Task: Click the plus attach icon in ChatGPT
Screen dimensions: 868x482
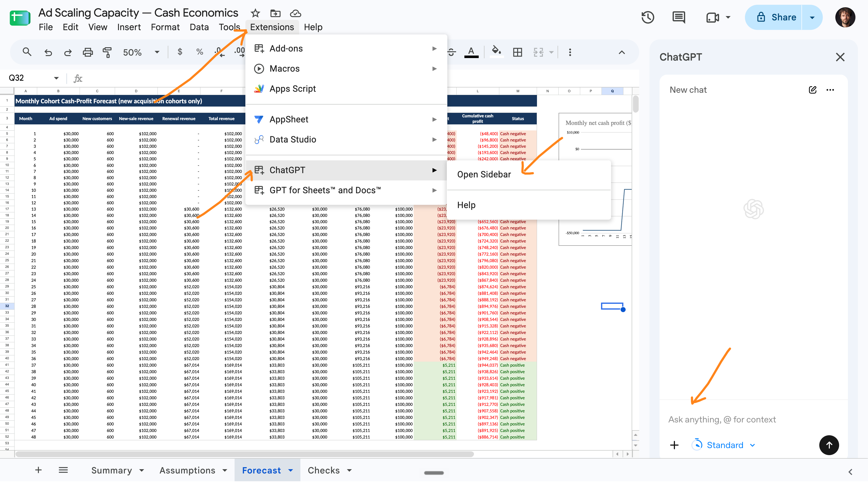Action: [674, 445]
